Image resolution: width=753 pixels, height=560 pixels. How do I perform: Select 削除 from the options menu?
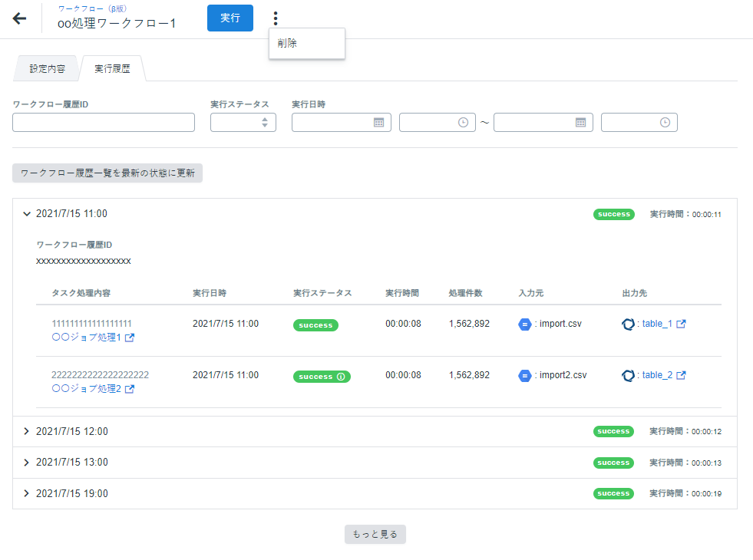[x=307, y=43]
